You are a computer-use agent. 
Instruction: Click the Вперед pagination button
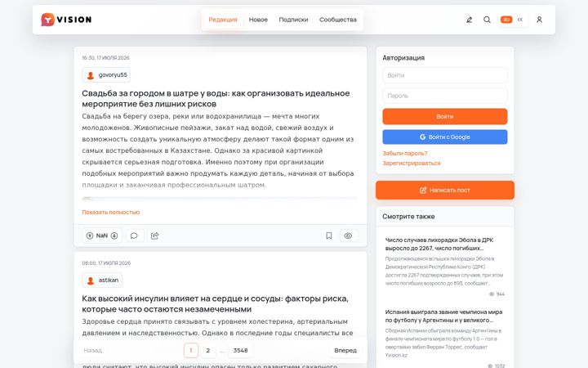click(345, 350)
